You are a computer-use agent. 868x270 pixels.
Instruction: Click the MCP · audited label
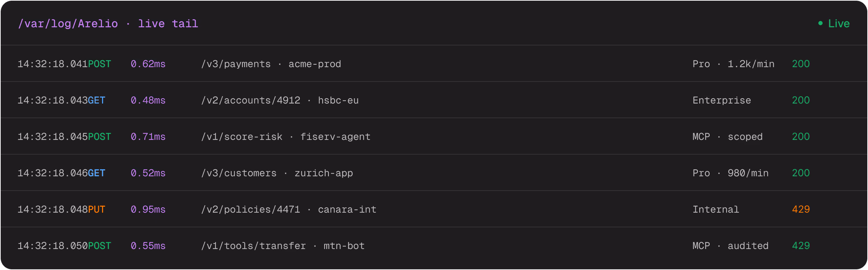730,246
